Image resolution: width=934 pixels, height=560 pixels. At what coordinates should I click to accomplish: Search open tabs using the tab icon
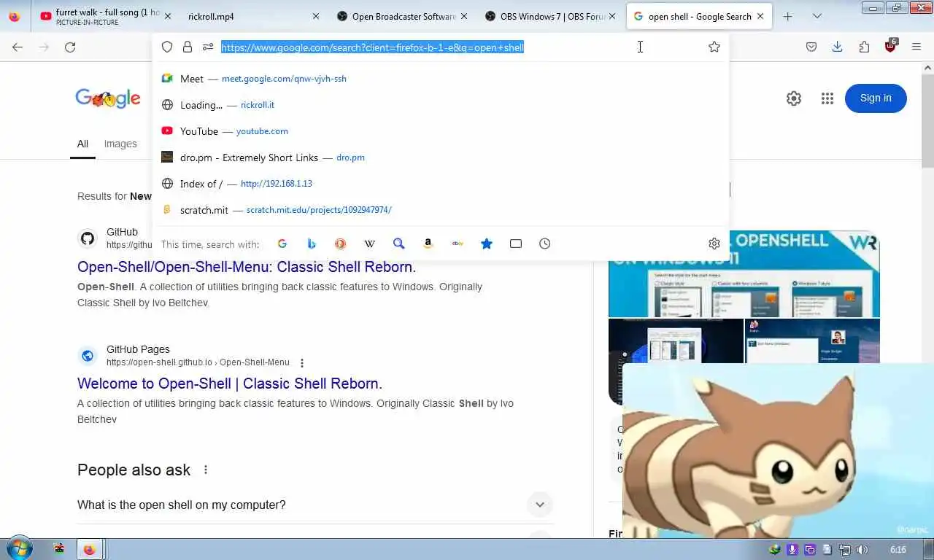click(x=516, y=244)
